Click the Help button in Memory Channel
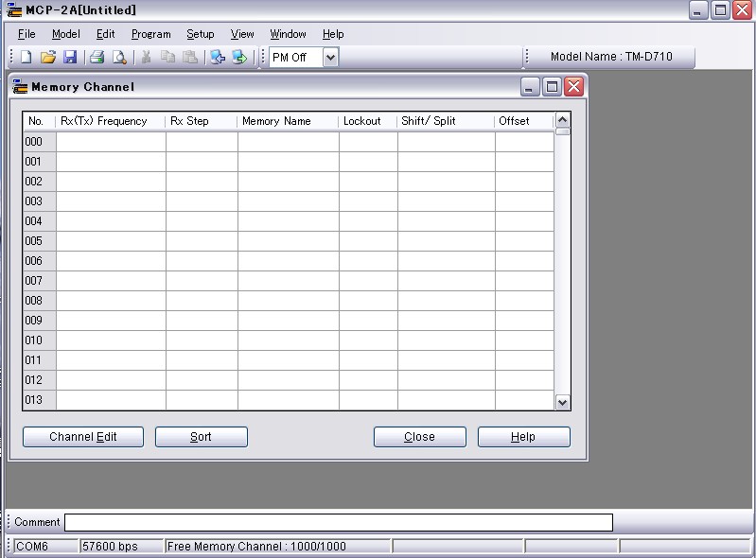Image resolution: width=756 pixels, height=558 pixels. click(523, 437)
